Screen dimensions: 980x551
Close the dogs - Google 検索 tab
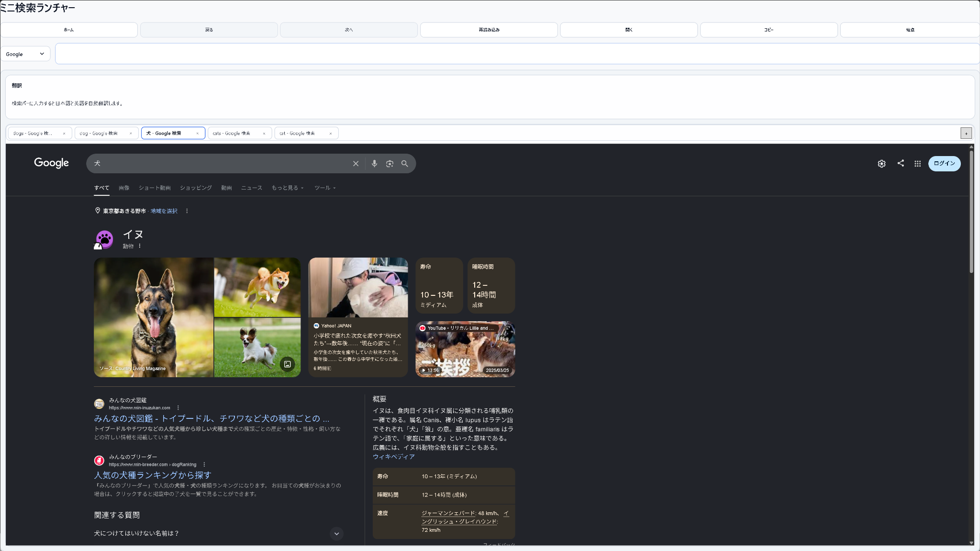point(64,134)
